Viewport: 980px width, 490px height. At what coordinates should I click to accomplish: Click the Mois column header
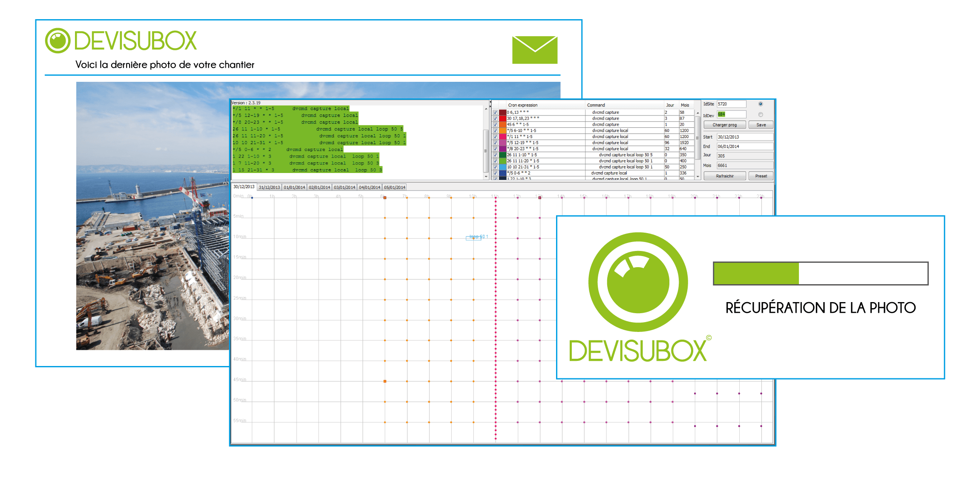(x=686, y=105)
